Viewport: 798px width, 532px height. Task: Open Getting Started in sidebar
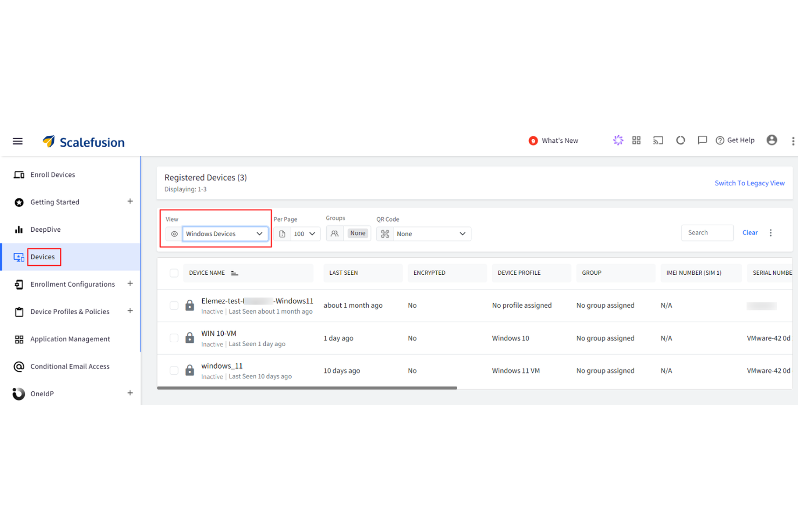[x=55, y=202]
